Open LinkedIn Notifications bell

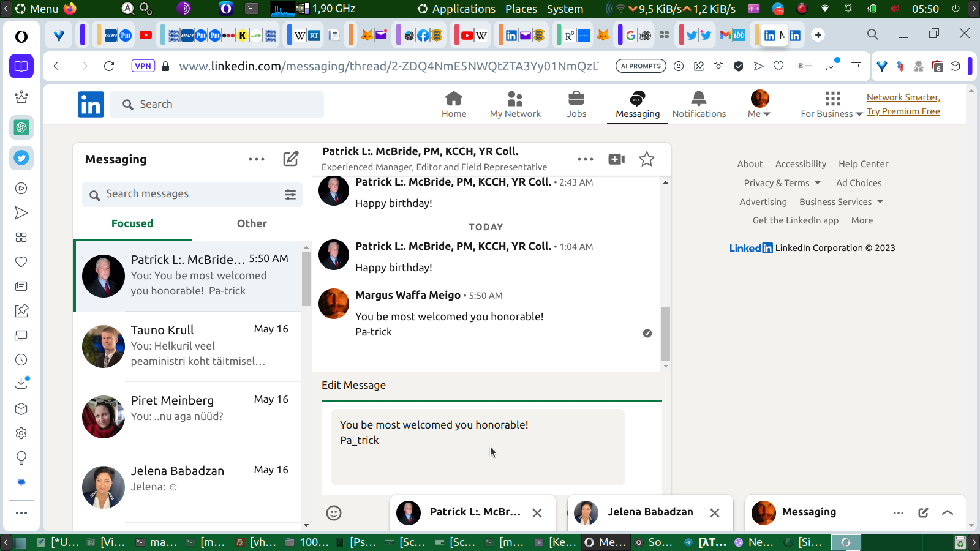(x=699, y=99)
